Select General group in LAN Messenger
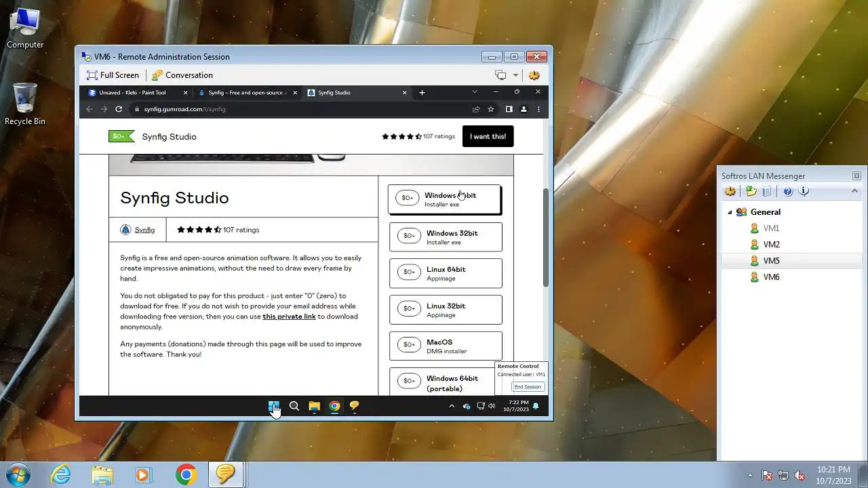 coord(766,212)
